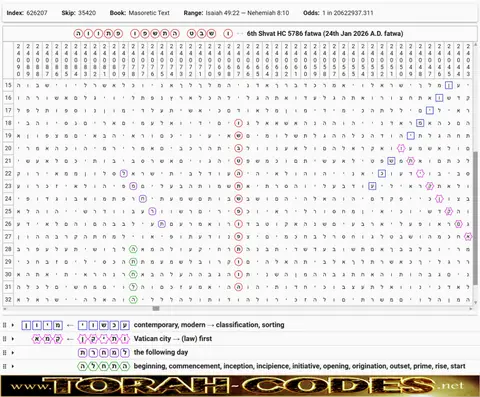480x397 pixels.
Task: Click the green-circled letter in row 29
Action: [133, 262]
